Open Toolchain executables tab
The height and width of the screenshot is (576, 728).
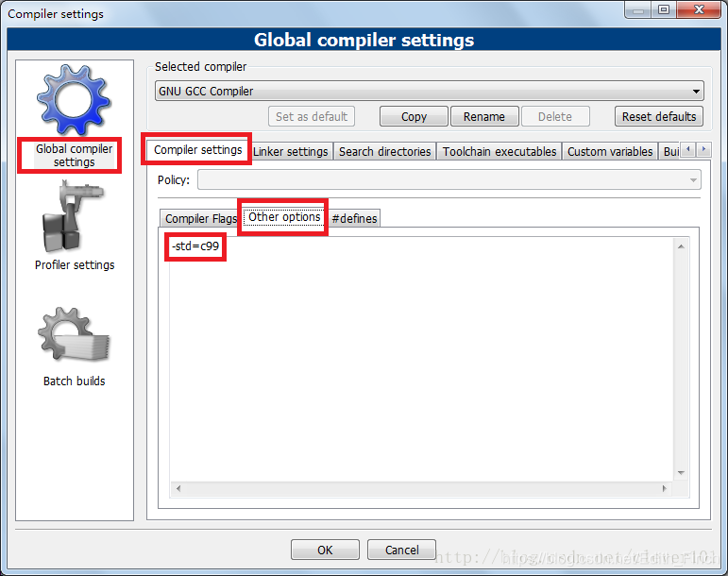(x=499, y=152)
